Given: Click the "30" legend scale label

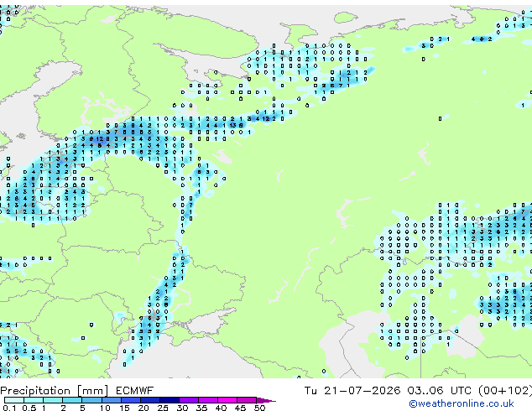Looking at the screenshot, I should tap(182, 408).
